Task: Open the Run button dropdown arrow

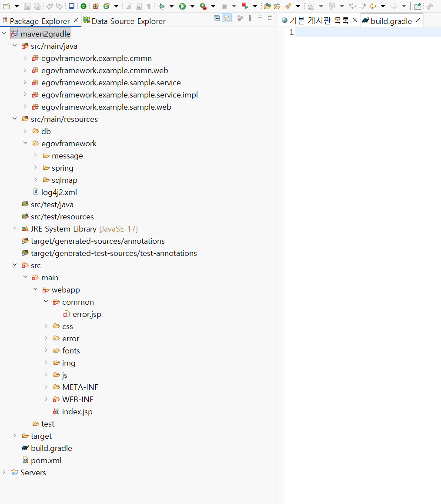Action: tap(192, 6)
